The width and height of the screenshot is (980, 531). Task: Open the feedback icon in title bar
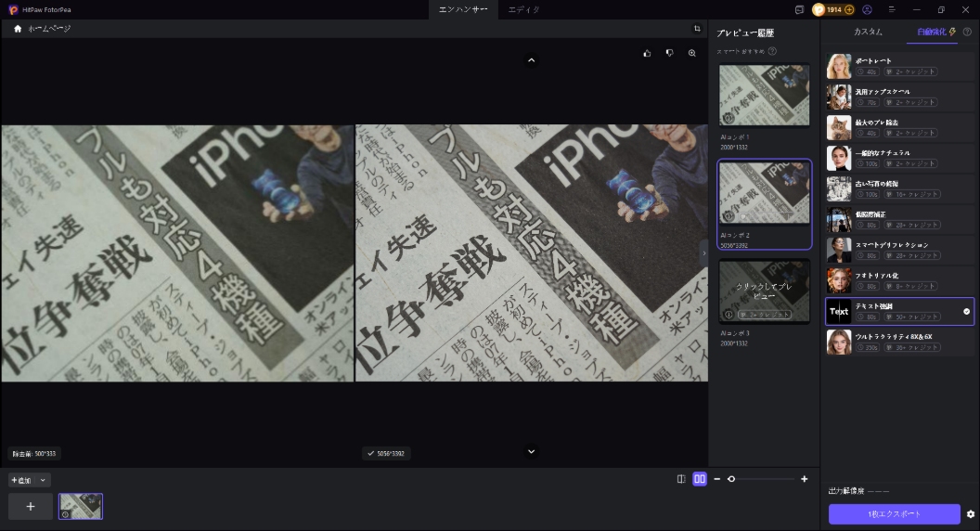pos(799,9)
